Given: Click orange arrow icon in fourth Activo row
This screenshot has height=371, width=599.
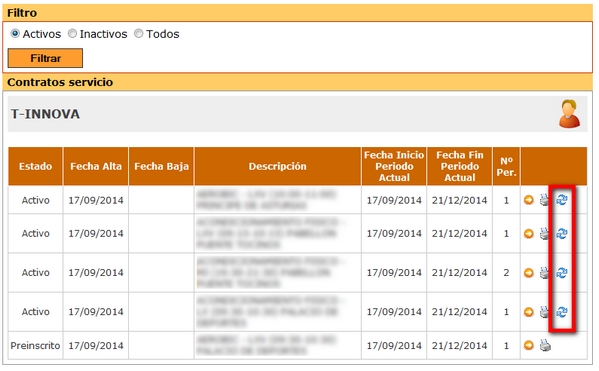Looking at the screenshot, I should click(x=528, y=312).
